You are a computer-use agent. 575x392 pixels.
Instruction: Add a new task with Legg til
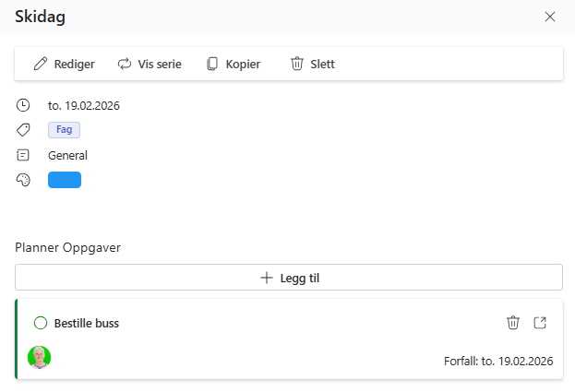tap(289, 278)
